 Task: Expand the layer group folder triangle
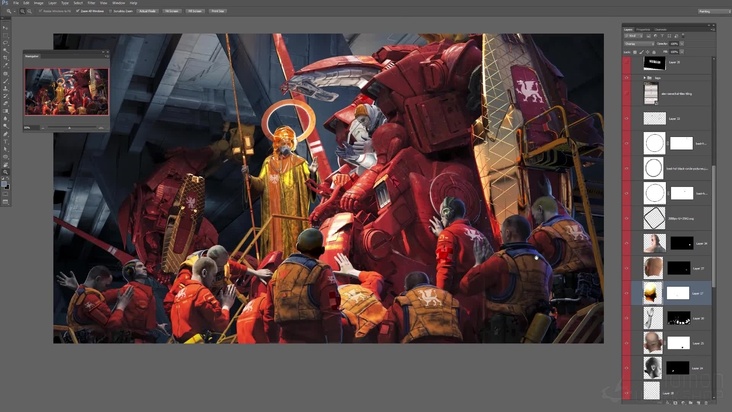pyautogui.click(x=645, y=77)
